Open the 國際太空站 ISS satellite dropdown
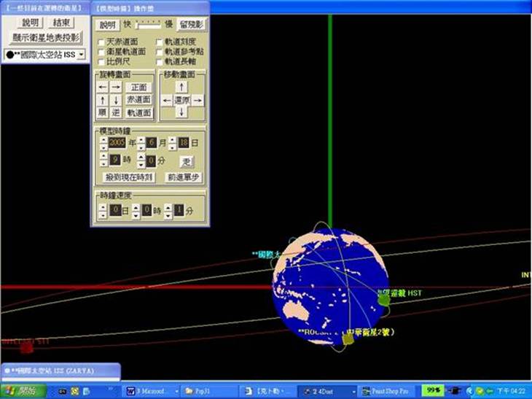532x399 pixels. tap(81, 54)
